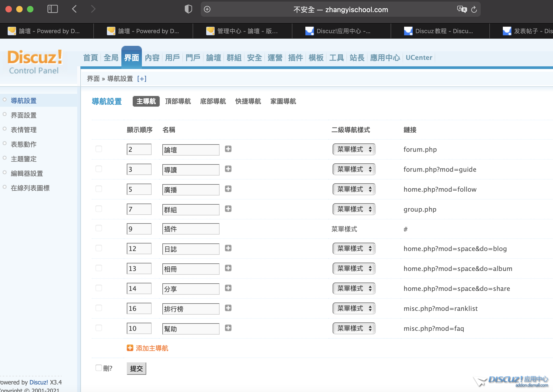The width and height of the screenshot is (553, 392).
Task: Click plus icon next to 群組 name field
Action: coord(228,209)
